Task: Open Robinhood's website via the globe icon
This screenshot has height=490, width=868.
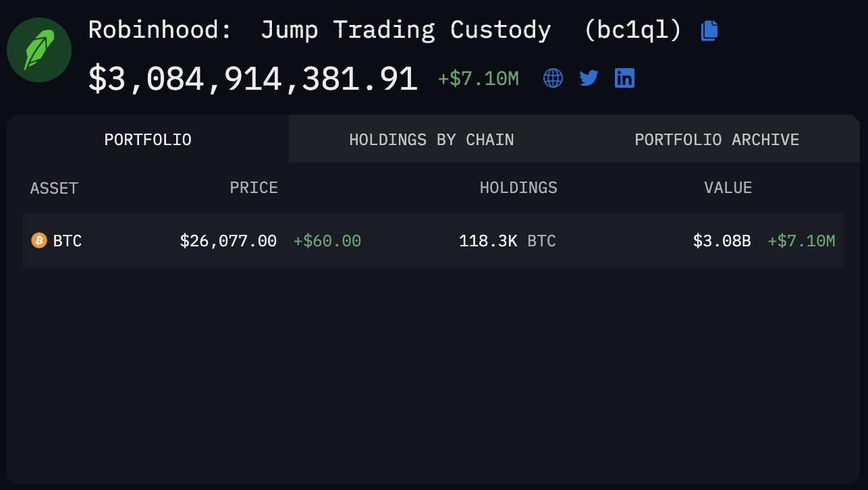Action: (x=553, y=78)
